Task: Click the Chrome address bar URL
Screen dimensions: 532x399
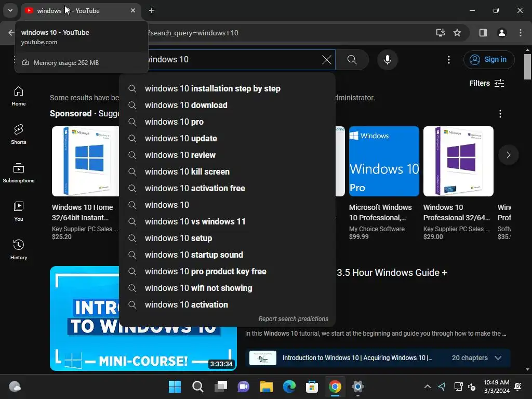Action: (x=193, y=33)
